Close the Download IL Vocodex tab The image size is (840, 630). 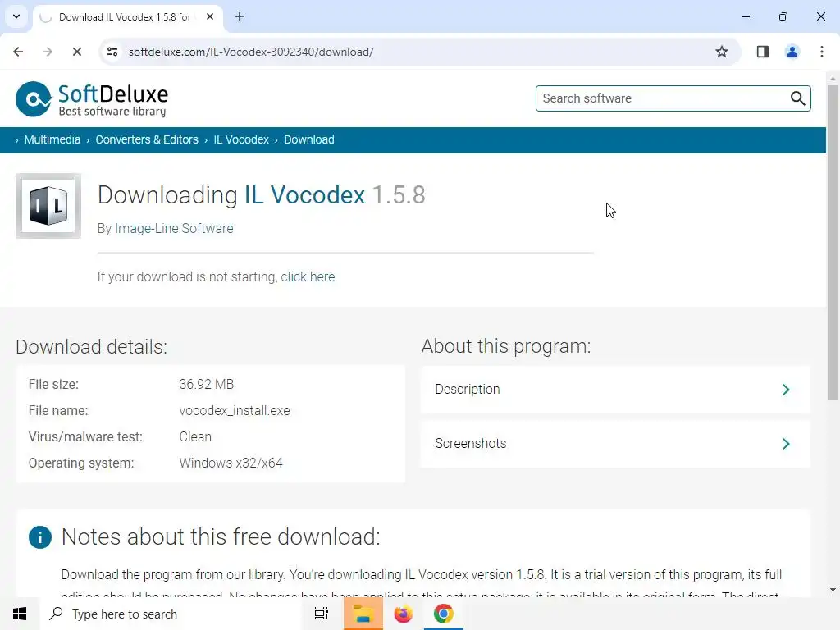(210, 16)
